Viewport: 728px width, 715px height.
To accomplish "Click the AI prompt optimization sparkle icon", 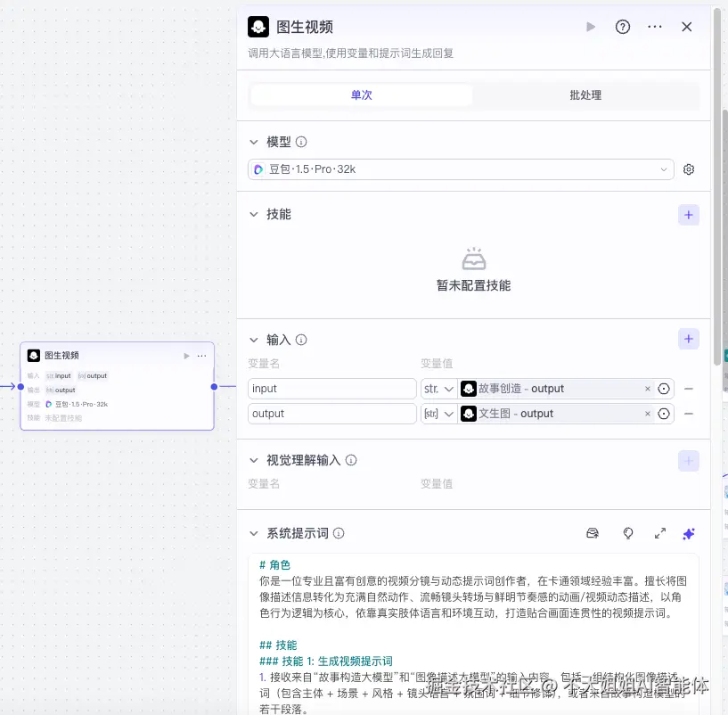I will click(x=688, y=532).
